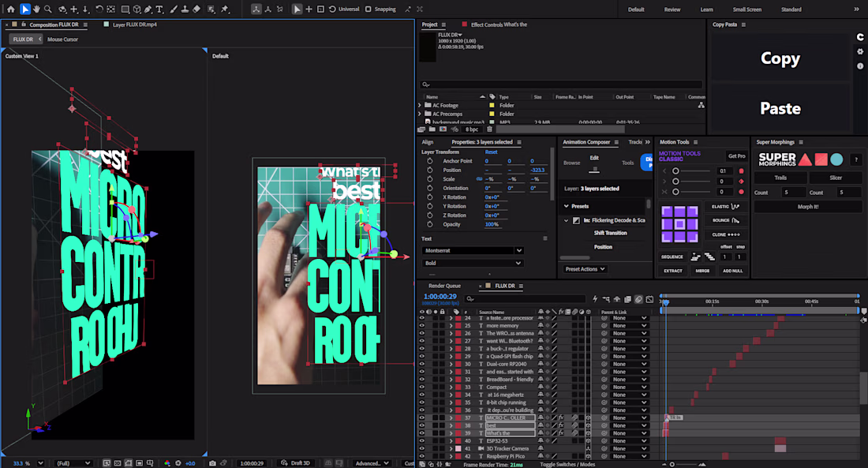The image size is (868, 468).
Task: Expand the AC Precomps folder
Action: coord(420,114)
